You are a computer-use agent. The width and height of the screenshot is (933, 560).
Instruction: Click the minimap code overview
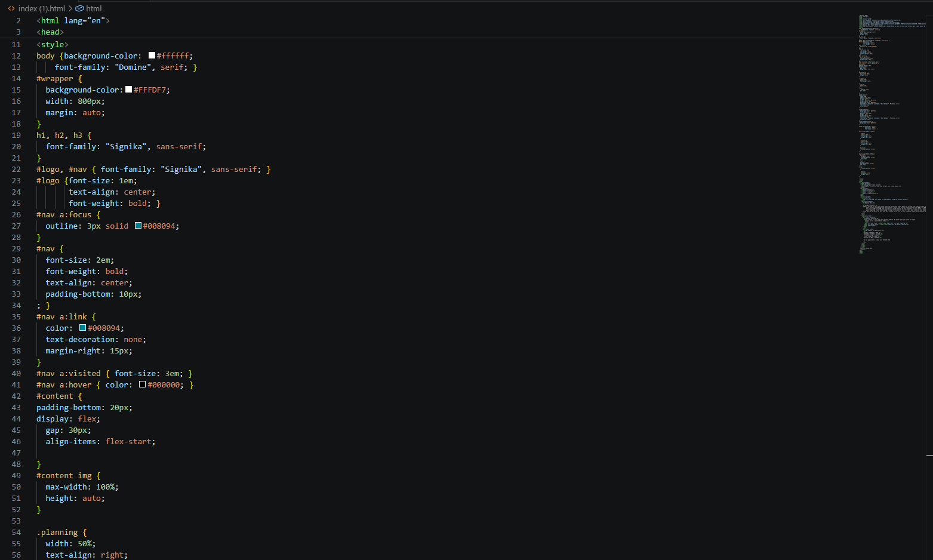892,134
